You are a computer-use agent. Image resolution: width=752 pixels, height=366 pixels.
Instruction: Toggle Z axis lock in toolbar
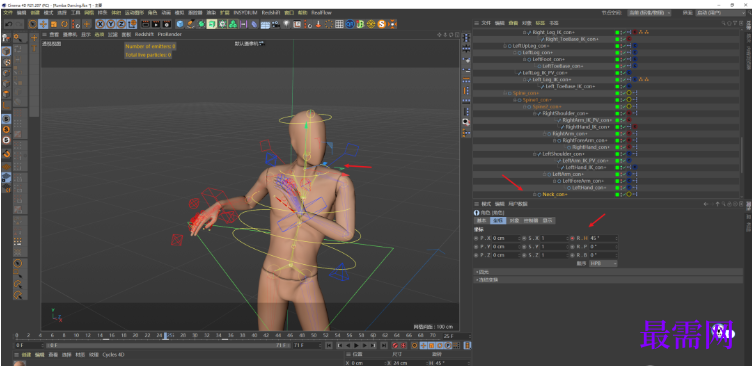[121, 24]
